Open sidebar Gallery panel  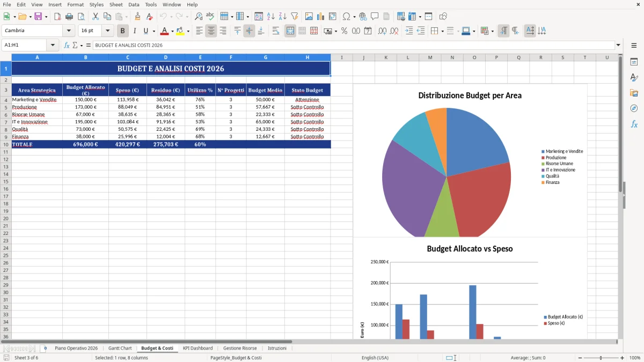click(634, 93)
